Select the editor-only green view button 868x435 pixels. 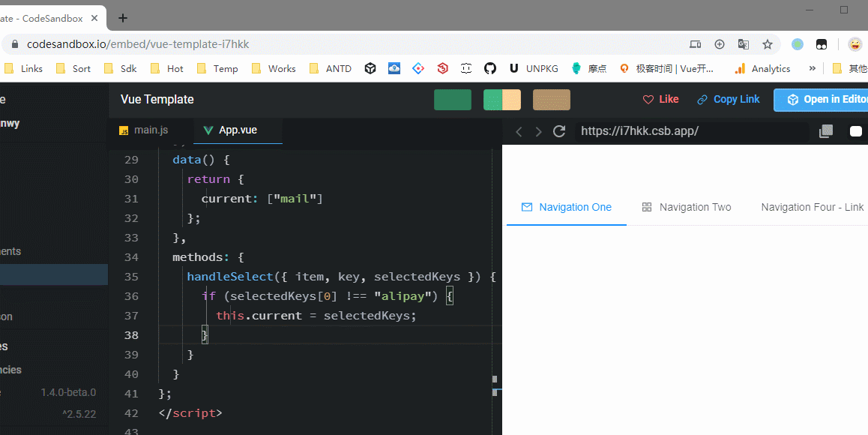click(x=453, y=100)
